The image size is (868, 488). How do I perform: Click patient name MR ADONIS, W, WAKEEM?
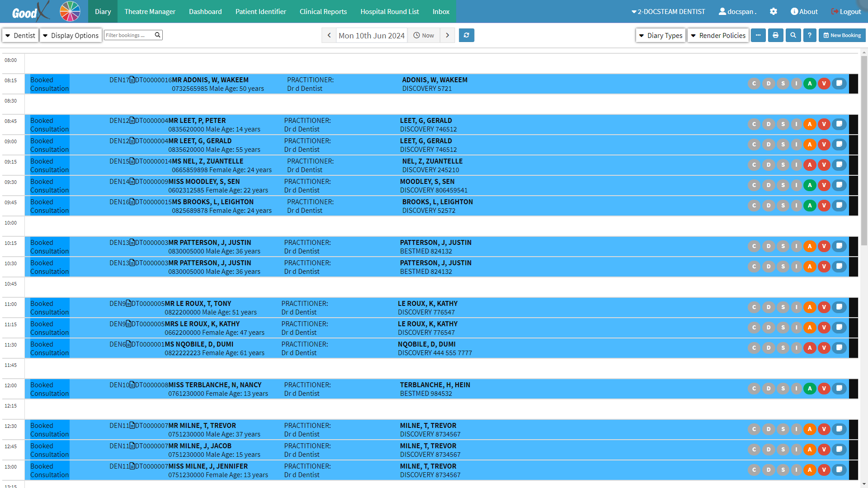210,80
